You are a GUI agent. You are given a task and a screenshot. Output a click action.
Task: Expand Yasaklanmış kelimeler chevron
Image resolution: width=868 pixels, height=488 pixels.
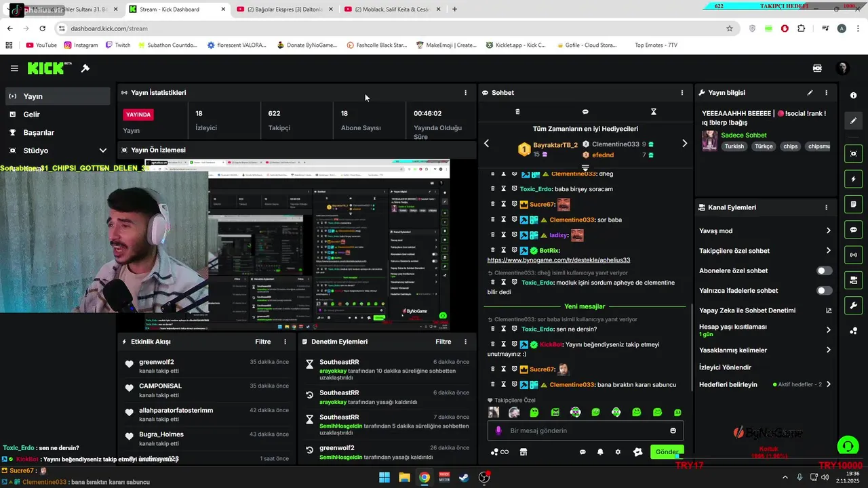tap(829, 350)
